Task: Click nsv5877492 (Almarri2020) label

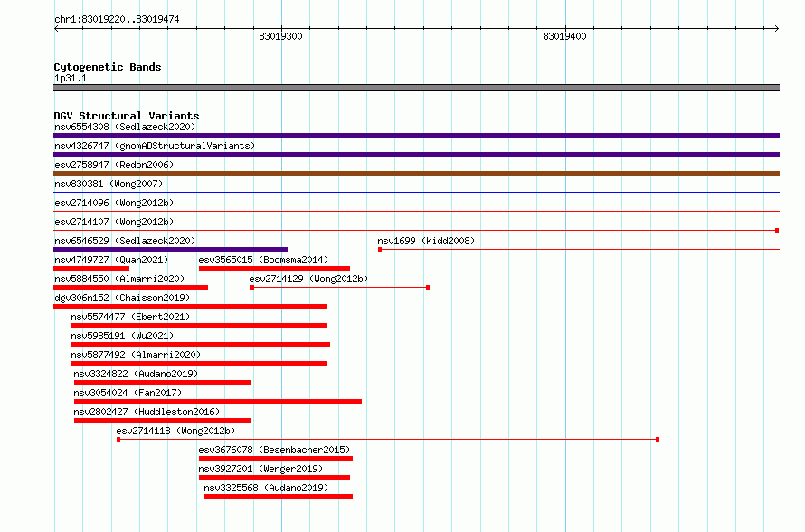Action: (x=136, y=355)
